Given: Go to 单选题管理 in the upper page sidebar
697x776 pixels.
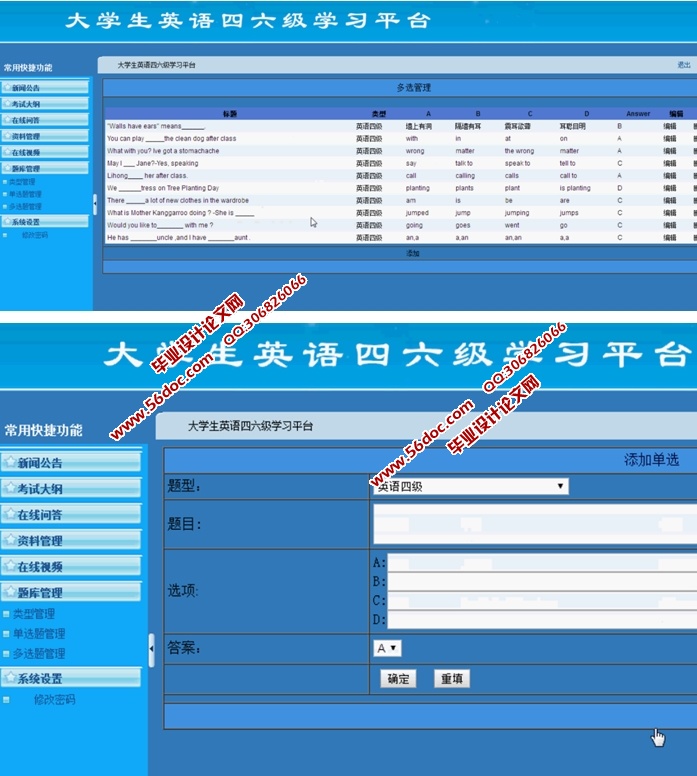Looking at the screenshot, I should [25, 194].
